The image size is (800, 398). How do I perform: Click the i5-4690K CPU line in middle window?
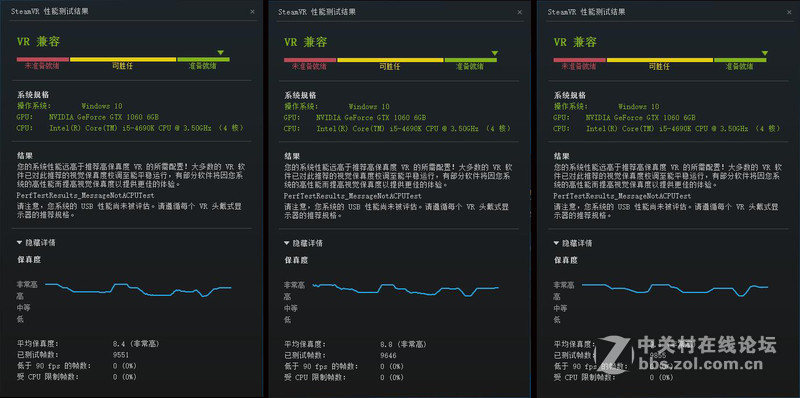(x=414, y=128)
